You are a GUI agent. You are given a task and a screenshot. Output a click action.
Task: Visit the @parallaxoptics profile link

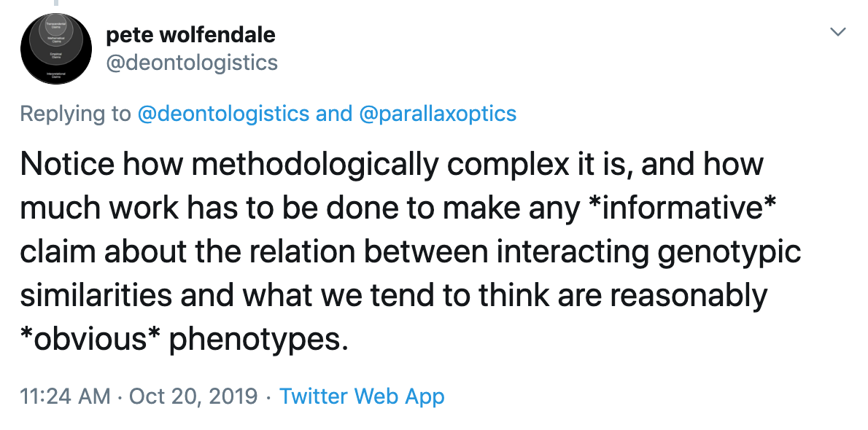coord(438,114)
